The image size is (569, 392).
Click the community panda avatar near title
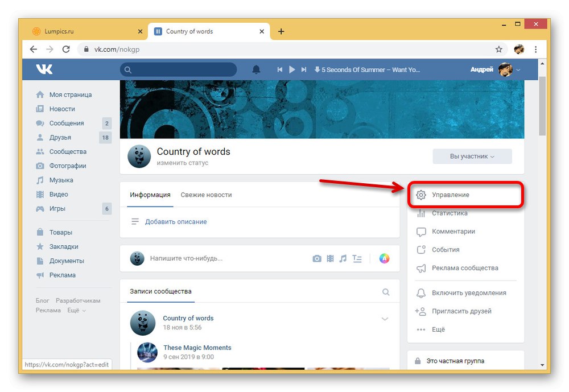click(139, 156)
